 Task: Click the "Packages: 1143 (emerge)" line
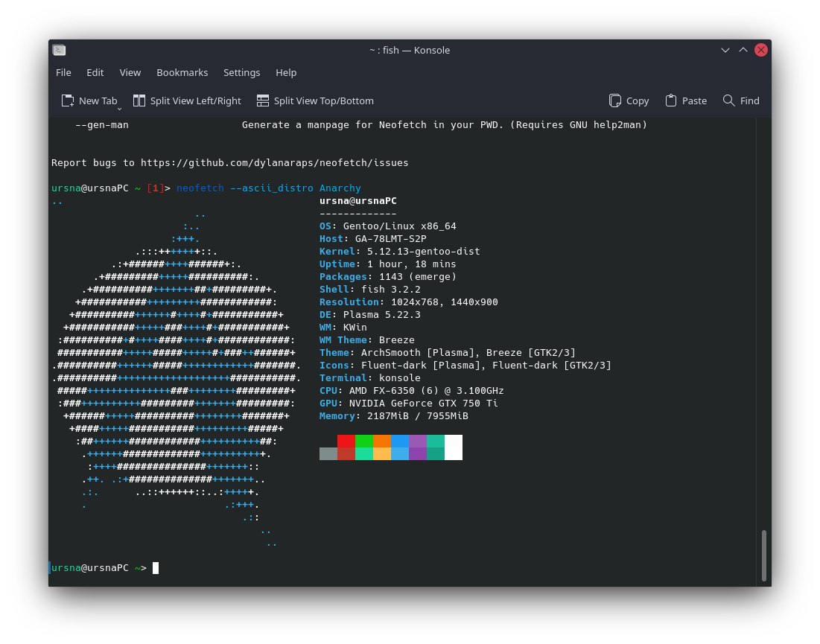coord(388,276)
